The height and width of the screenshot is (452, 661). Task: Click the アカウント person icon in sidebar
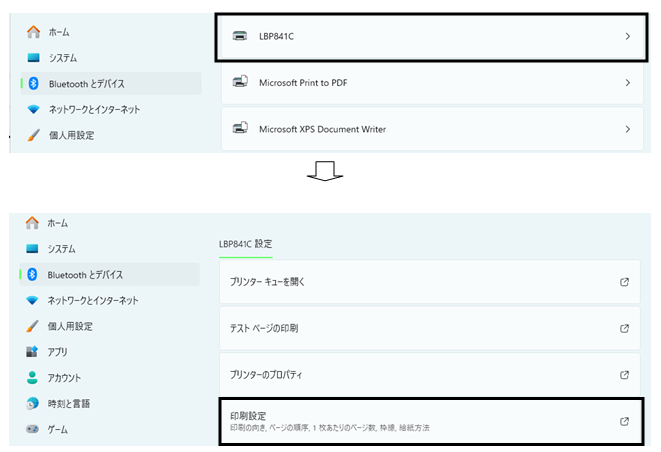tap(32, 378)
